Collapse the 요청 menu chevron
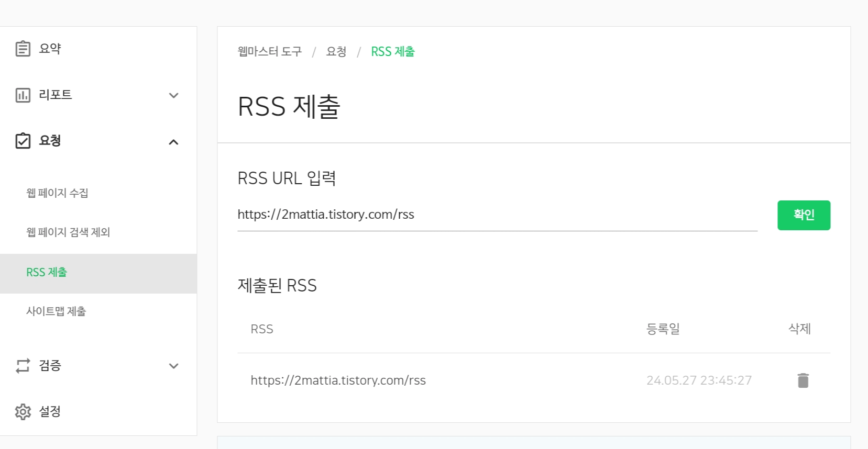The height and width of the screenshot is (449, 868). point(173,142)
